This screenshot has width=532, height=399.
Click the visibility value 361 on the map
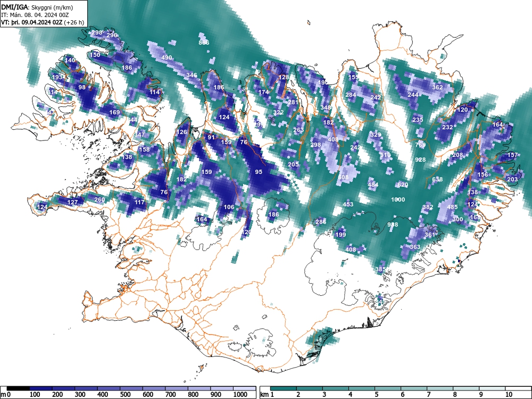[x=429, y=235]
